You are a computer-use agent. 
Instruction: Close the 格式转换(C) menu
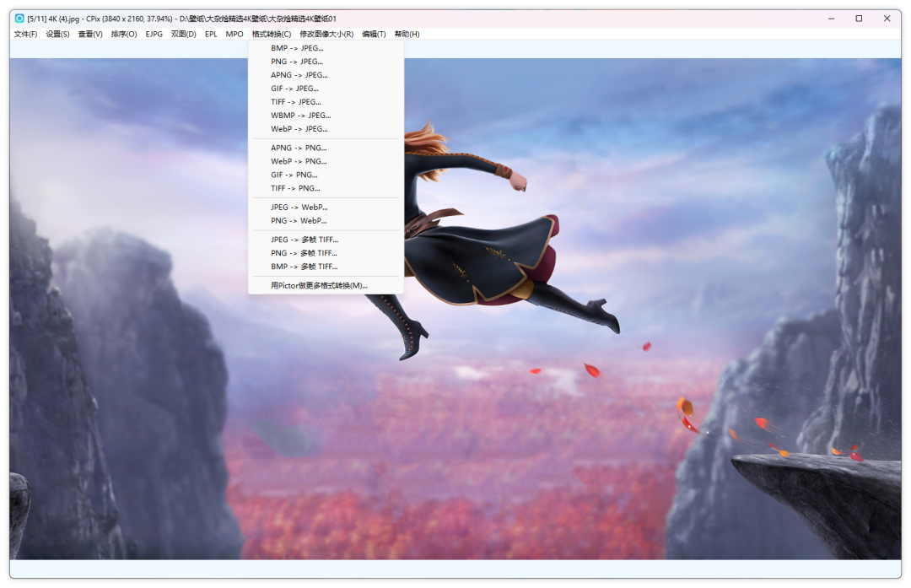(272, 35)
